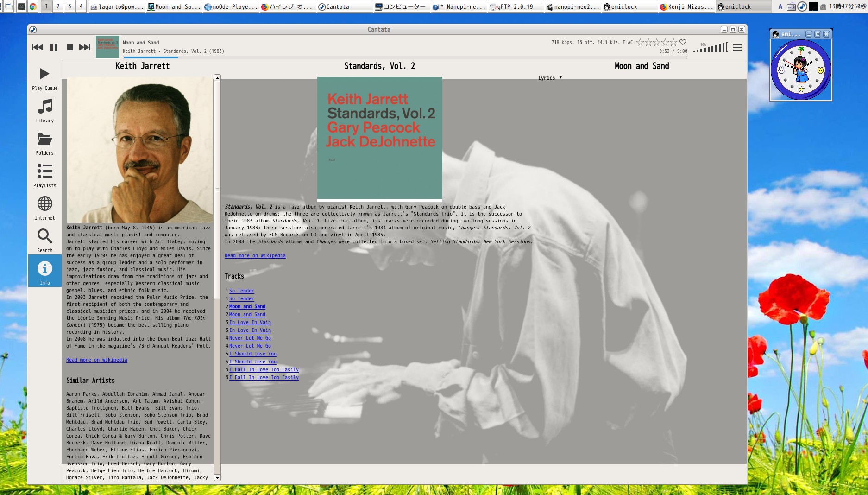Switch to virtual desktop 2
Viewport: 868px width, 495px height.
[58, 6]
